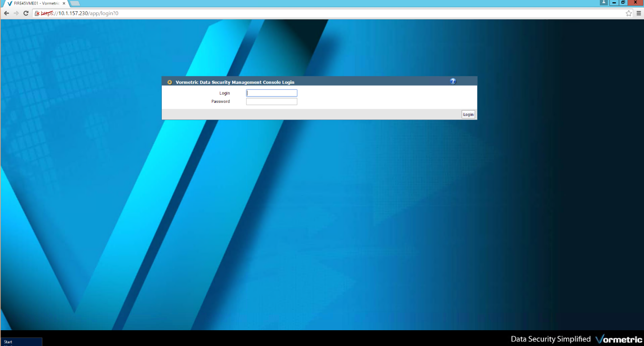
Task: Open the Chrome hamburger menu
Action: point(639,14)
